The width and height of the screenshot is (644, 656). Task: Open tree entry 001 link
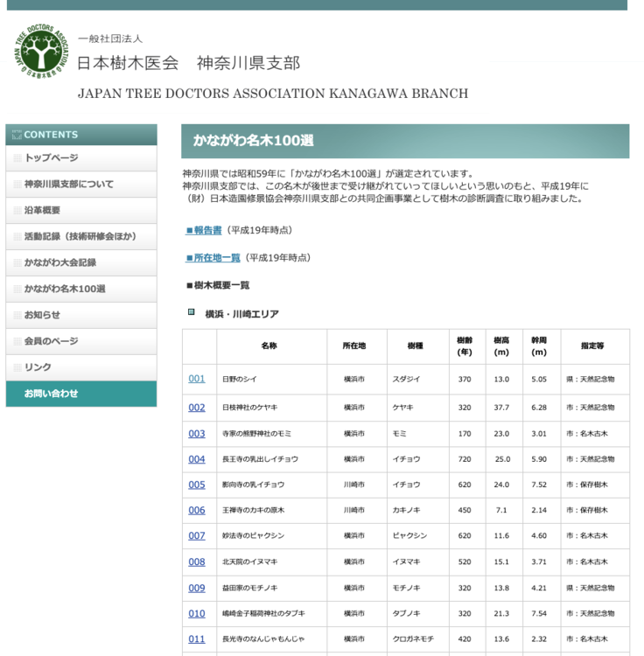tap(197, 379)
